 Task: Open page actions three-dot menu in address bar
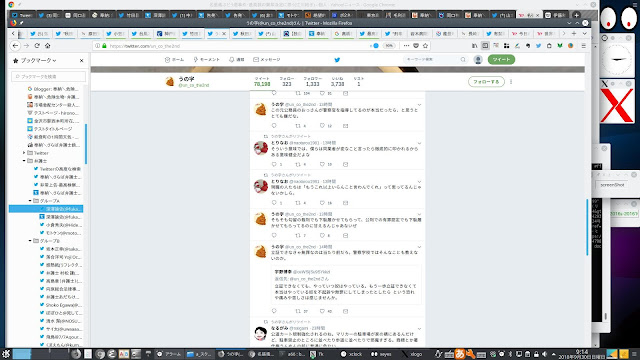(406, 46)
